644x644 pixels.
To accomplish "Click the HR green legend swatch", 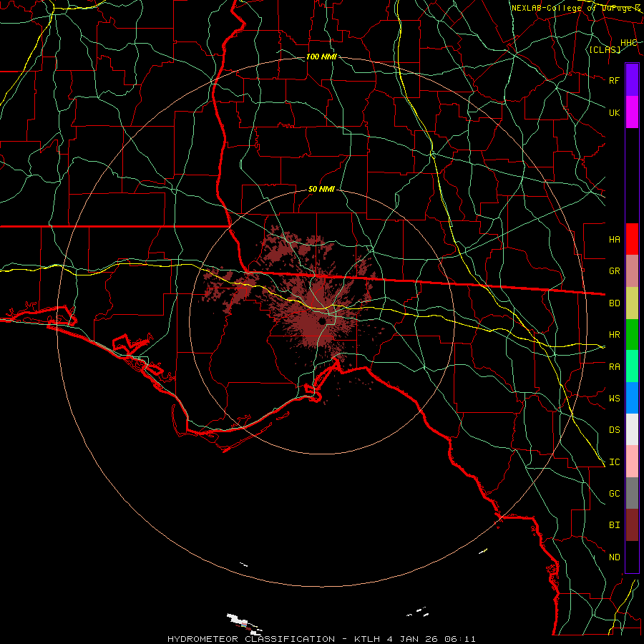I will 632,334.
